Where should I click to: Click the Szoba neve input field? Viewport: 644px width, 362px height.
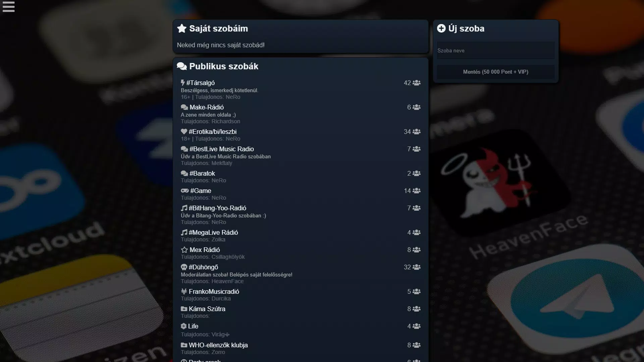tap(495, 51)
